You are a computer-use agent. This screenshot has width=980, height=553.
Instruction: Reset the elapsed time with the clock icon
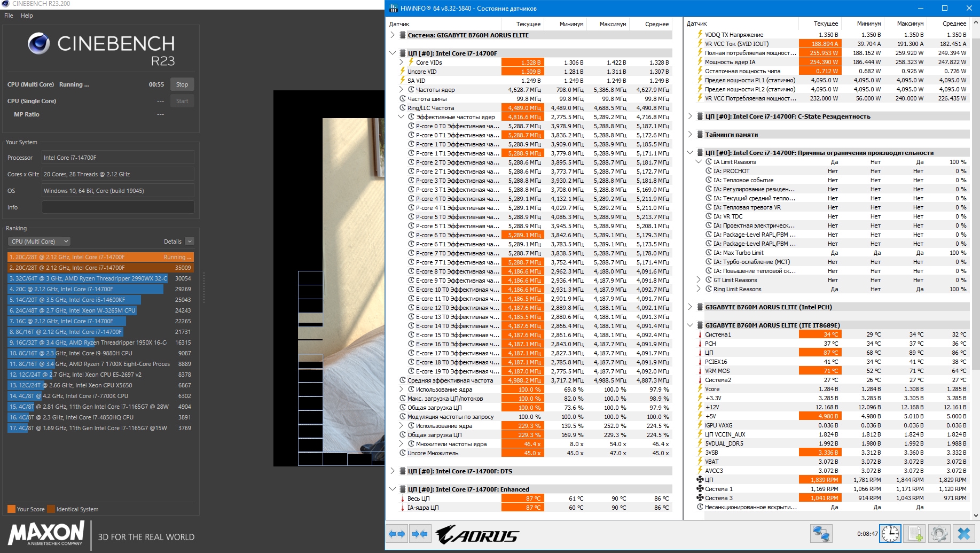890,534
